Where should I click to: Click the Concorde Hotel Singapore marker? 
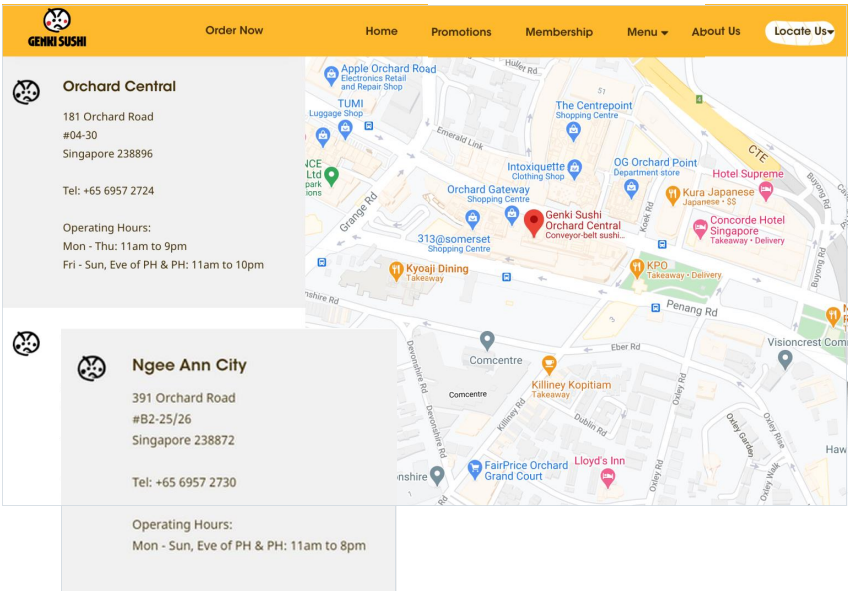tap(700, 228)
